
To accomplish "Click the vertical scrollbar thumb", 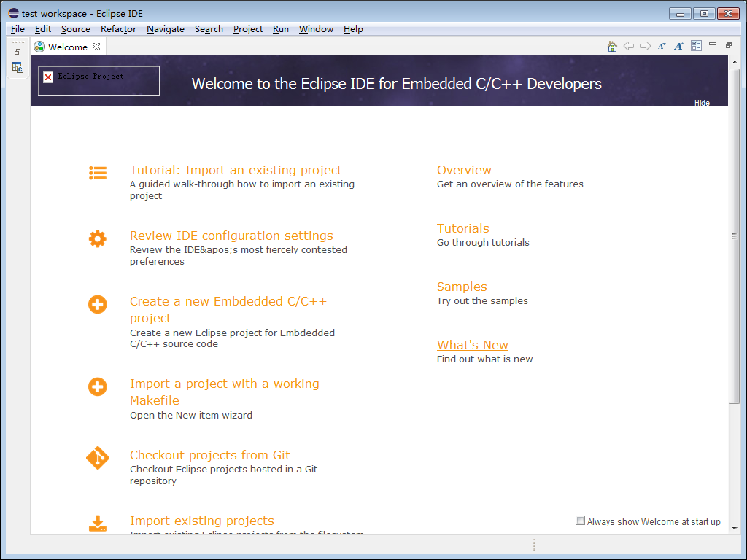I will click(x=734, y=236).
